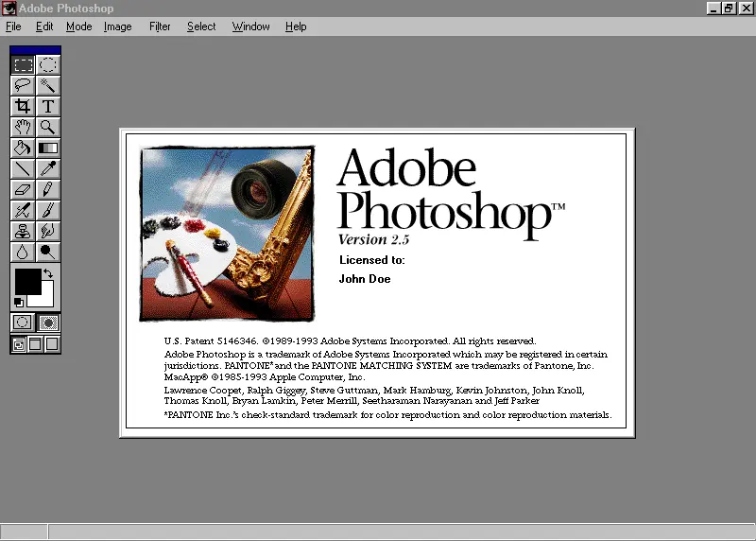Switch to standard window screen mode

coord(19,345)
